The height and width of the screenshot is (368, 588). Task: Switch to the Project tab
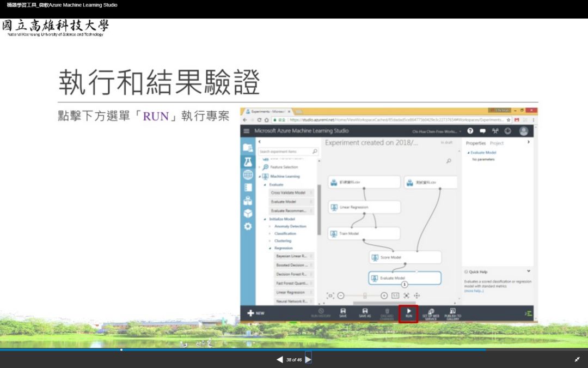[497, 143]
